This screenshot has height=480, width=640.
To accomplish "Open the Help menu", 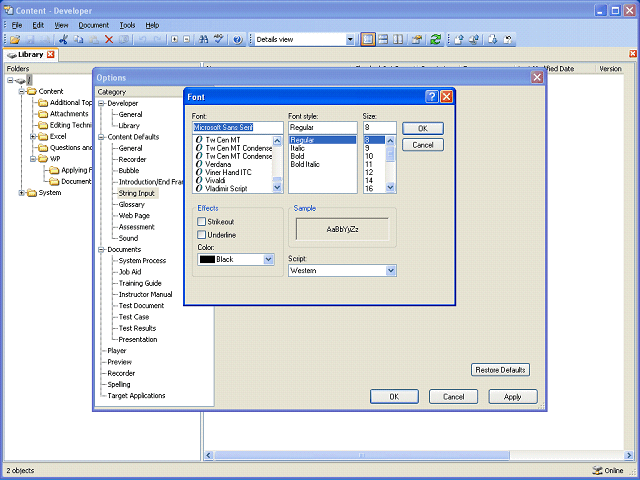I will [152, 25].
